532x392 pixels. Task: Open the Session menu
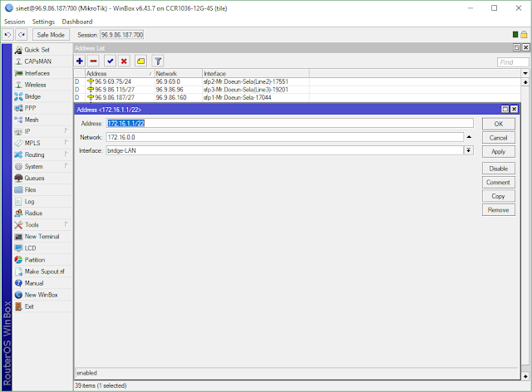[x=15, y=22]
